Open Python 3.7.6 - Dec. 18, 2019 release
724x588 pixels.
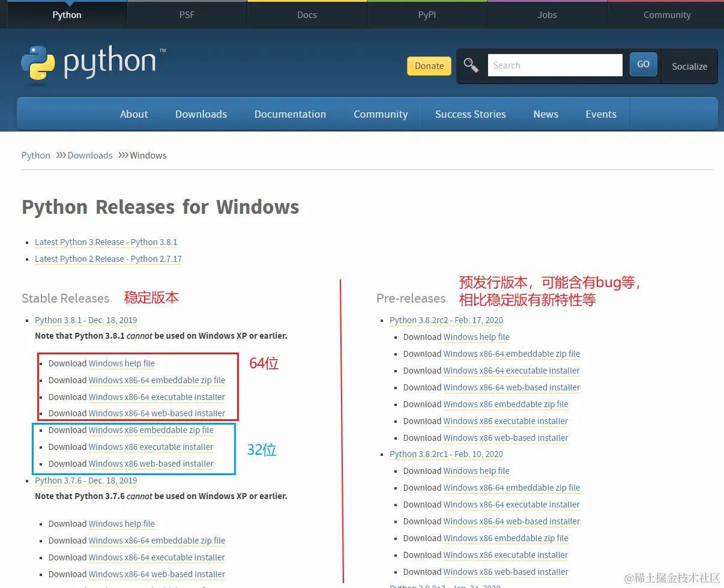(x=86, y=480)
